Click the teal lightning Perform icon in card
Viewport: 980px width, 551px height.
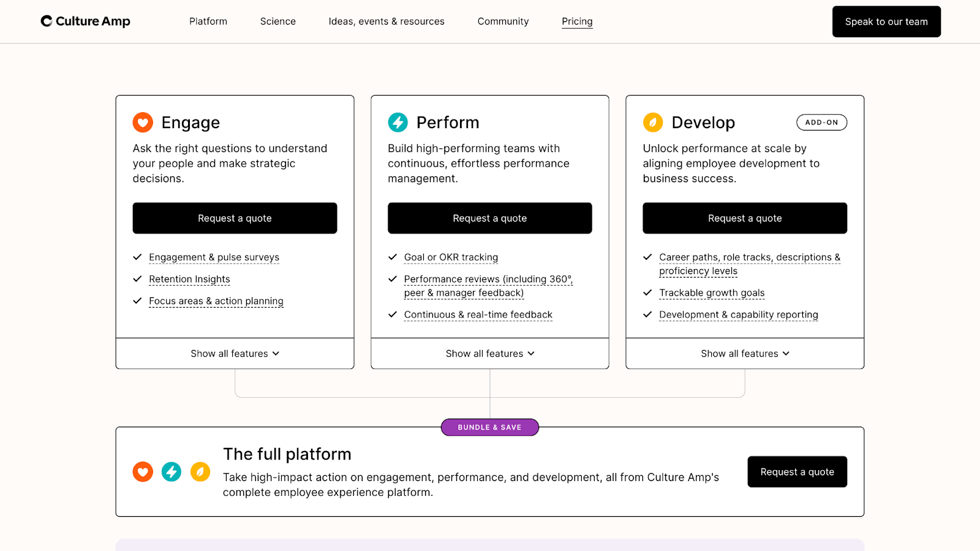tap(398, 123)
